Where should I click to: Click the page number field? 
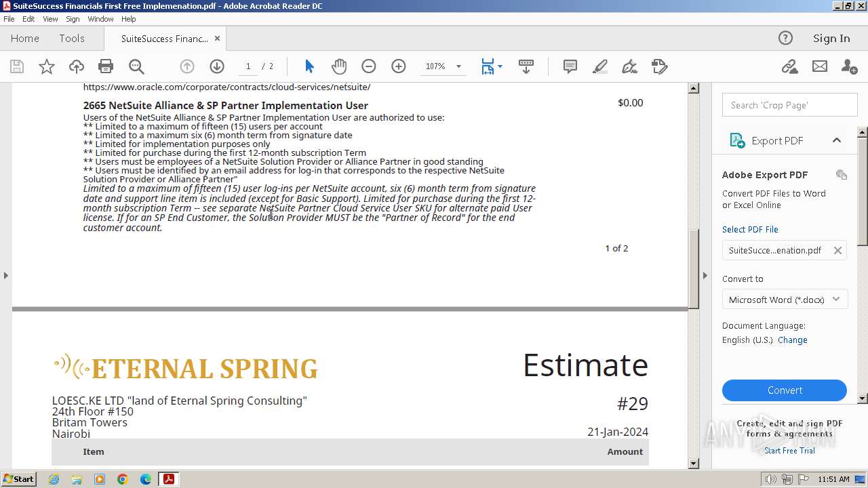(248, 66)
